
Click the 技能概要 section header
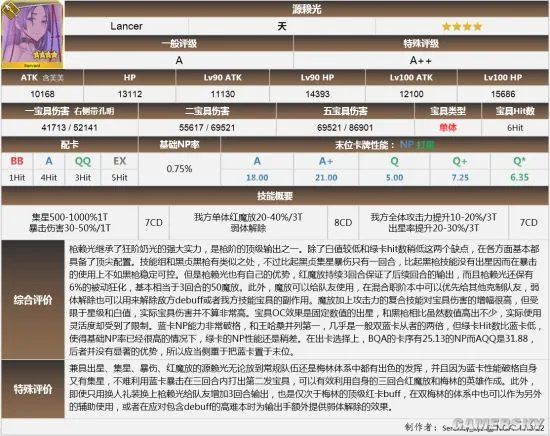(275, 196)
